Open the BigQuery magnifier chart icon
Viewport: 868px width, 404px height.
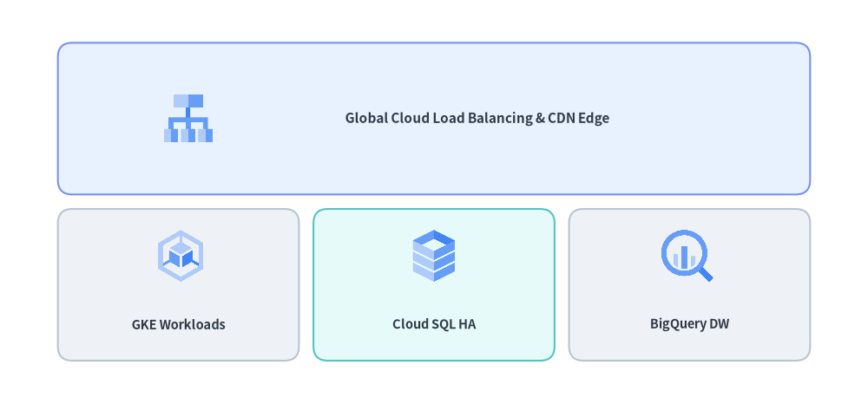tap(687, 256)
